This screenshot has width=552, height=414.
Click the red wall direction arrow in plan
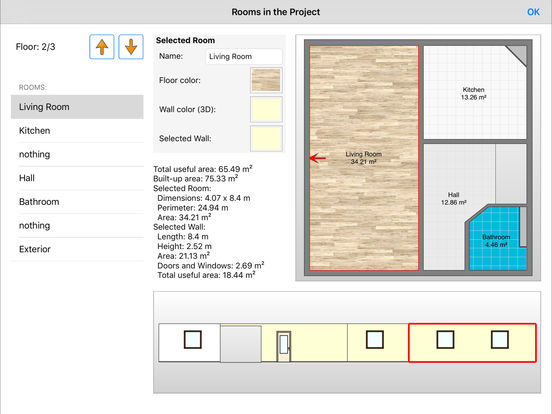tap(318, 158)
